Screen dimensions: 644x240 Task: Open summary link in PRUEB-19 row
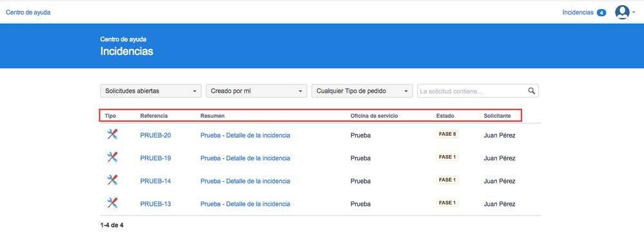coord(245,158)
